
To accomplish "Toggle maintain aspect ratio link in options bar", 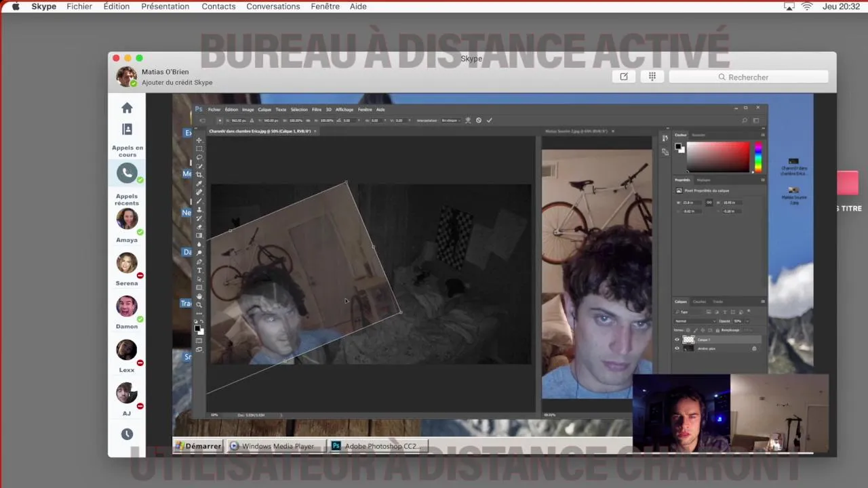I will point(308,120).
